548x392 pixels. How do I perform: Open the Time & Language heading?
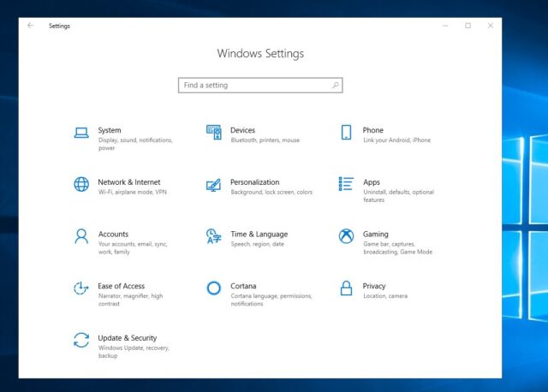[x=259, y=234]
